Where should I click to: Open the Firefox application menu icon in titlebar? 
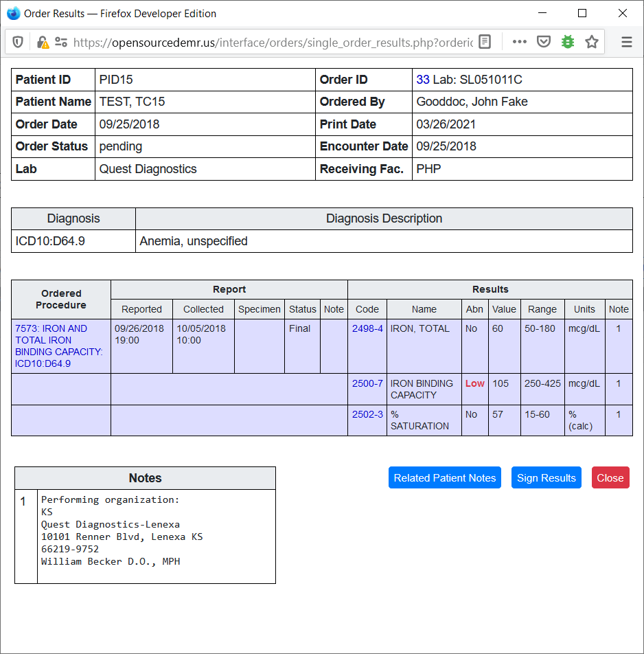(x=12, y=13)
